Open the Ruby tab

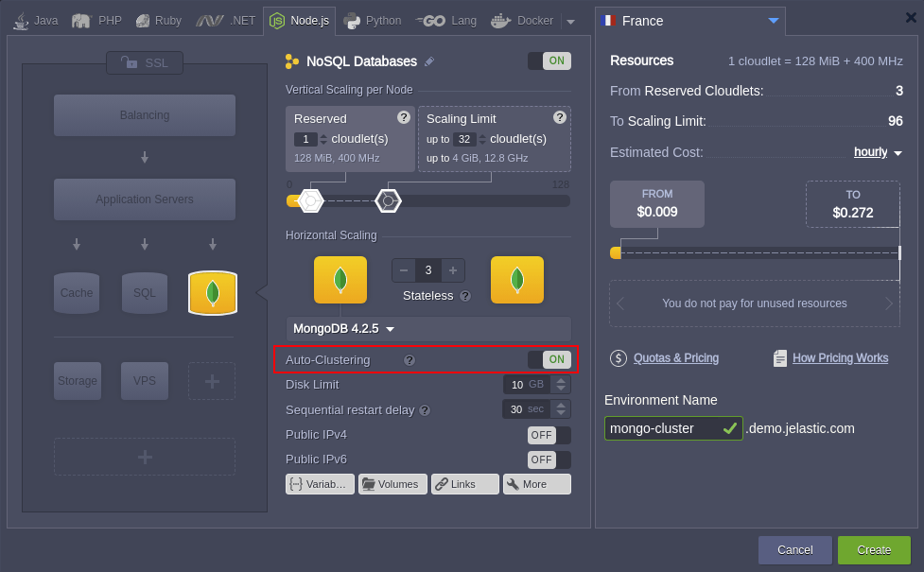159,21
